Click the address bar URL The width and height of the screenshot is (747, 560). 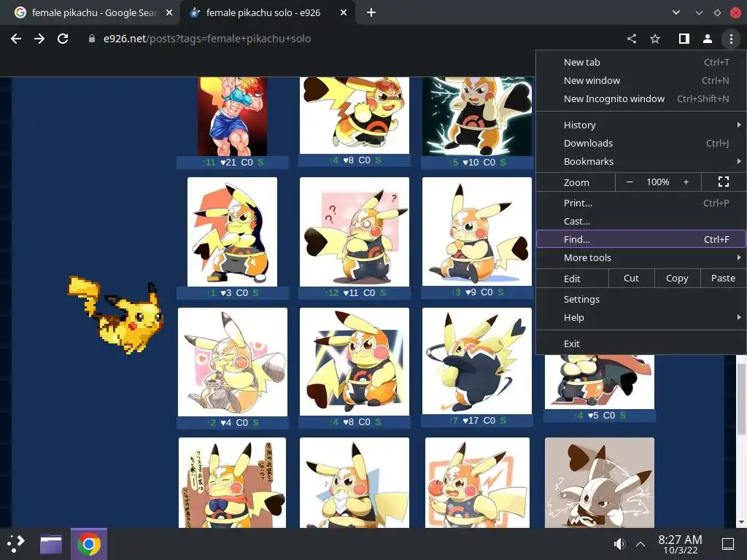coord(207,39)
